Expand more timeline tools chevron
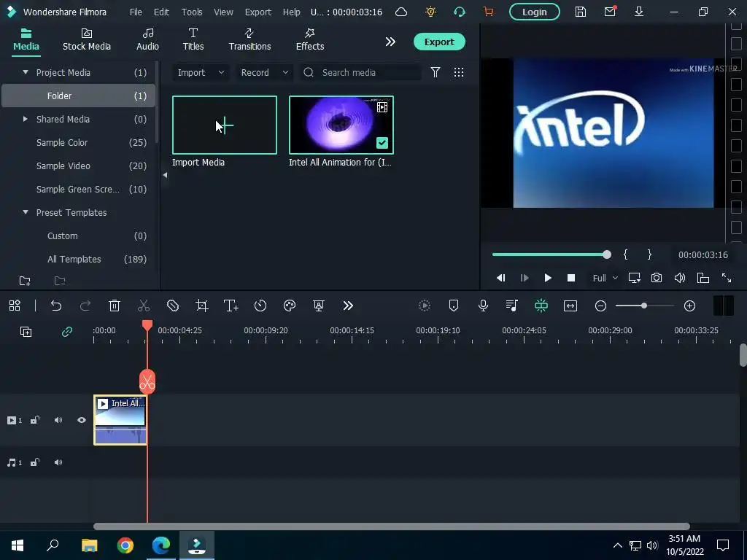 (x=348, y=306)
